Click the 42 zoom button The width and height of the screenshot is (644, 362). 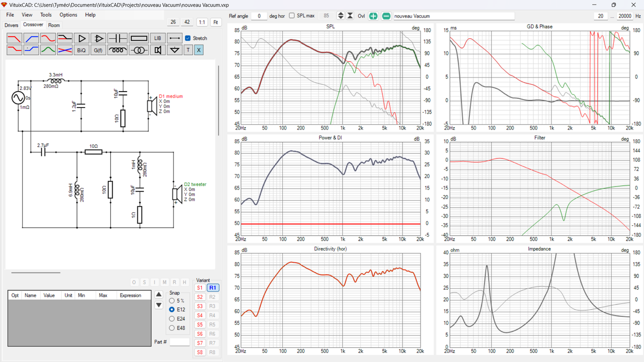point(187,22)
